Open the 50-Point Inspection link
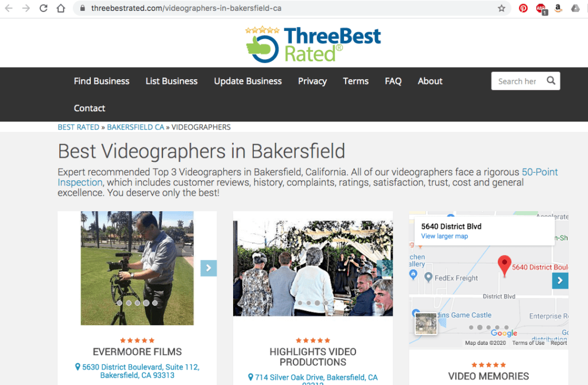588x385 pixels. (x=539, y=172)
